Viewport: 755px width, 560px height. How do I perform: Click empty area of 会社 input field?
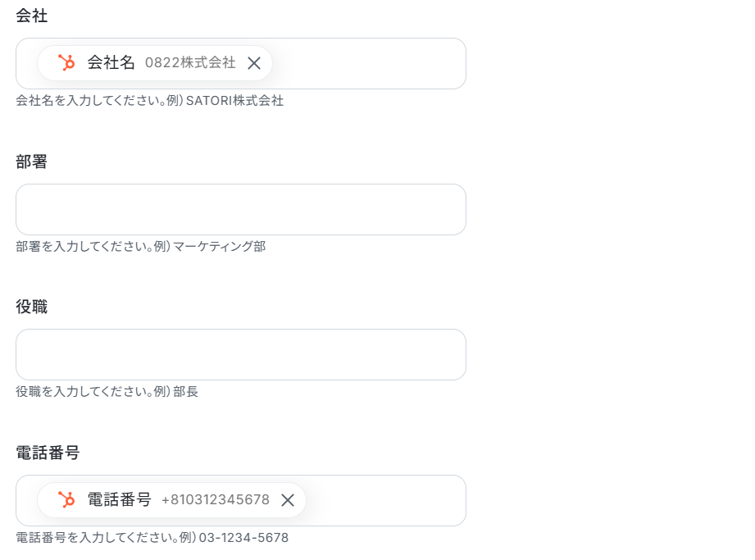(x=368, y=64)
